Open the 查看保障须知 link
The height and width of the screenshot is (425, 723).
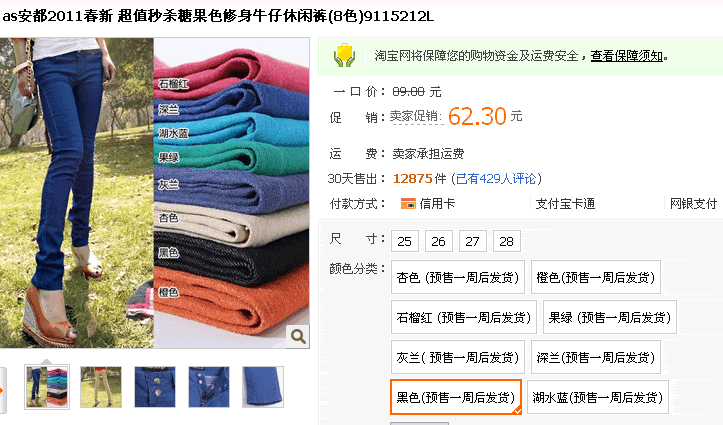click(x=627, y=56)
